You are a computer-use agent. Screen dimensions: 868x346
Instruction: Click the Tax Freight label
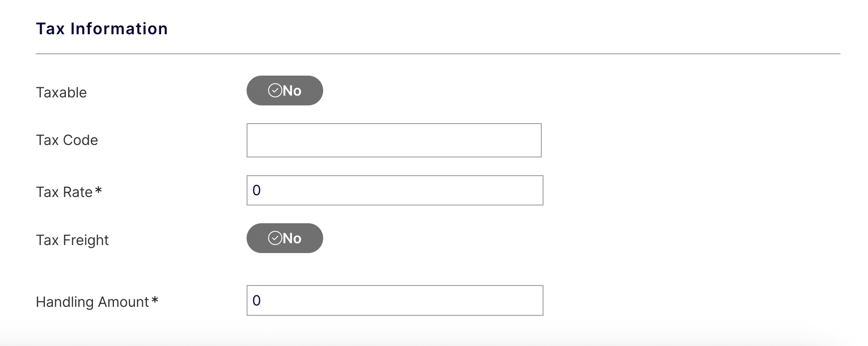coord(72,240)
